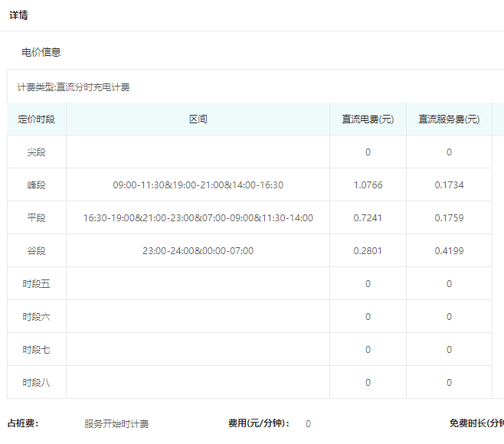Click the 详情 page title
The height and width of the screenshot is (444, 504).
(19, 15)
